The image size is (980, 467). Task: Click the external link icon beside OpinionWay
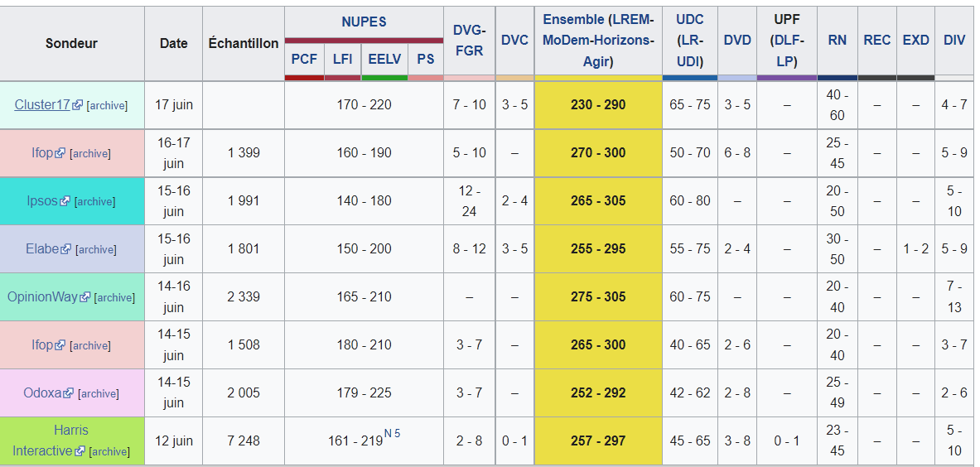pyautogui.click(x=85, y=297)
